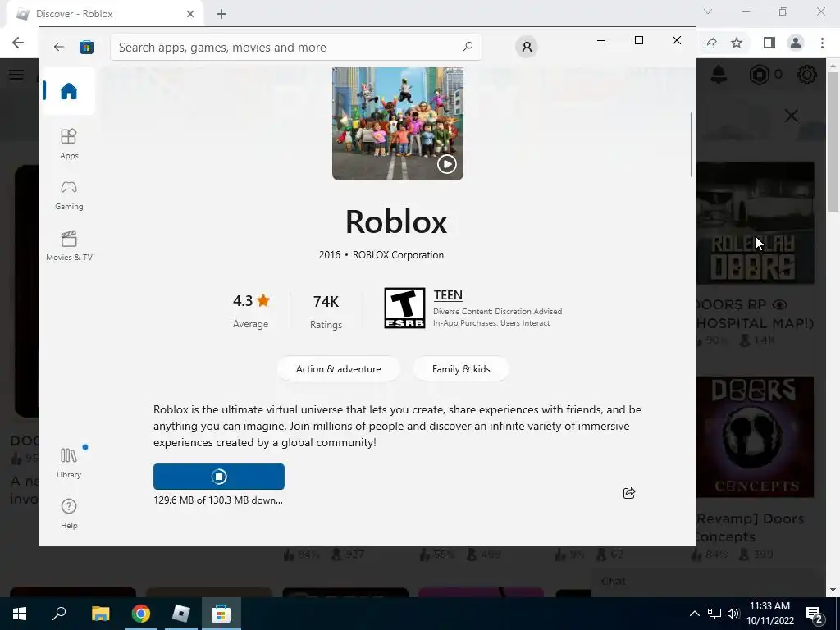This screenshot has height=630, width=840.
Task: Close the Discover - Roblox browser tab
Action: 189,14
